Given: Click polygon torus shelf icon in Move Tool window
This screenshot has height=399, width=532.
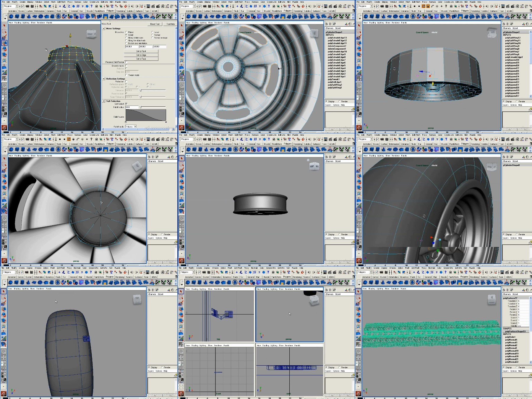Looking at the screenshot, I should click(x=40, y=16).
